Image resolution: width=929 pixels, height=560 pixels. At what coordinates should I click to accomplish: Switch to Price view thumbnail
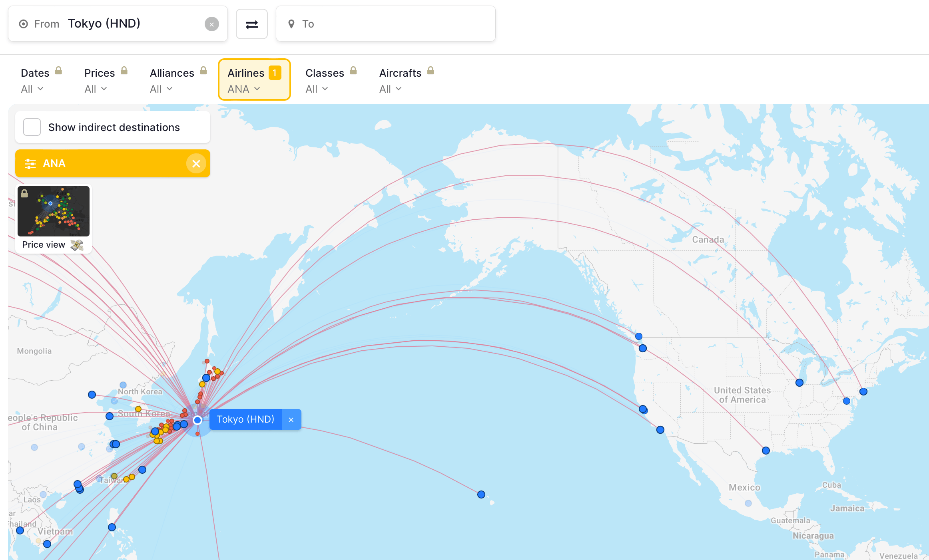tap(54, 212)
